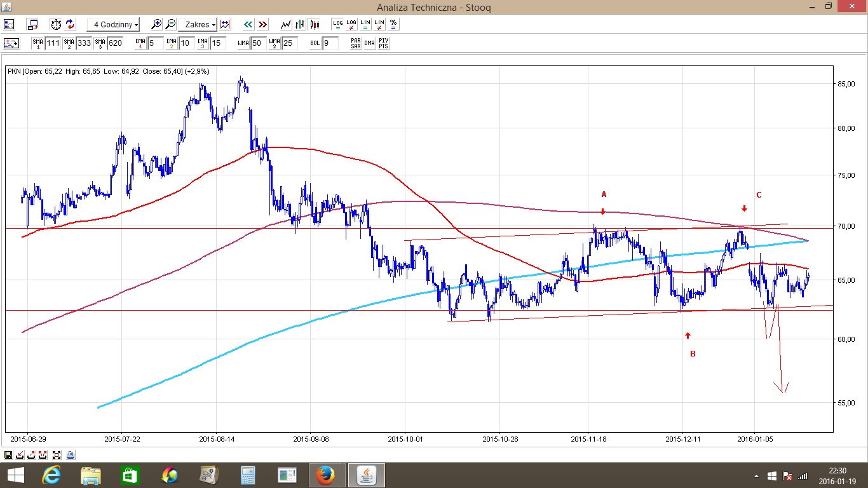Click the refresh chart arrows icon
Screen dimensions: 868x488
(70, 24)
